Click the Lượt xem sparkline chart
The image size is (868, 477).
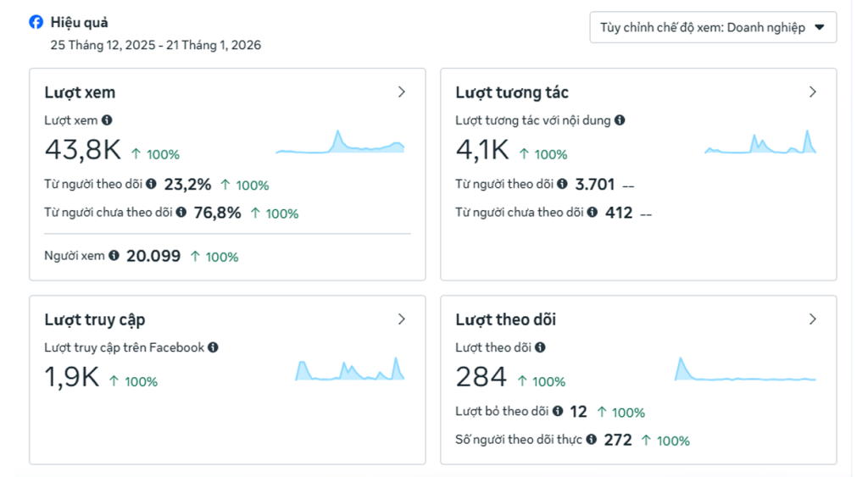pyautogui.click(x=340, y=144)
